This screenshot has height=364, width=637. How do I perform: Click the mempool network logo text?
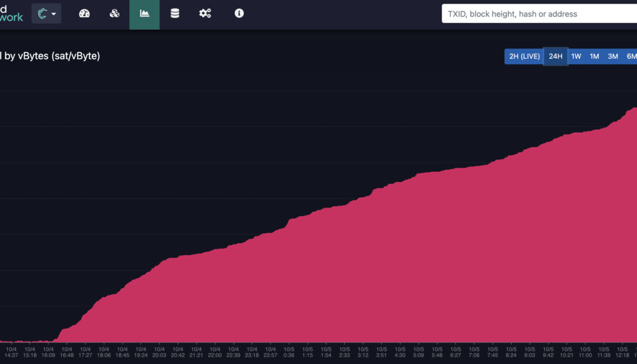(12, 13)
